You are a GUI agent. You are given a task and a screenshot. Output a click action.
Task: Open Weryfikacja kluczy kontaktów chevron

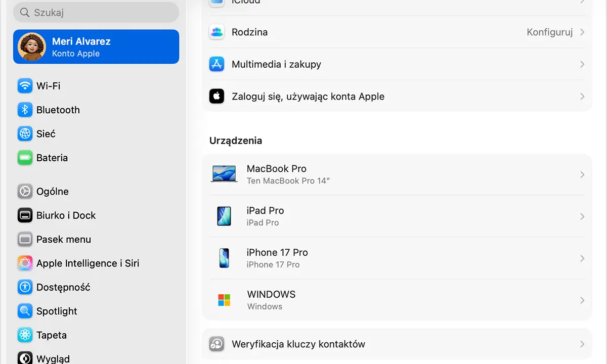582,344
